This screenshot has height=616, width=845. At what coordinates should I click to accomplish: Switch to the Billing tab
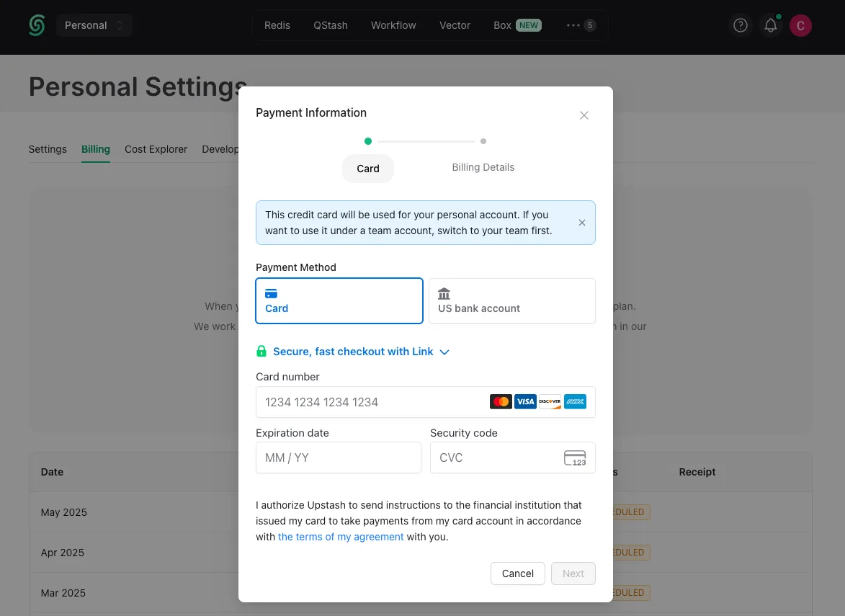[95, 149]
